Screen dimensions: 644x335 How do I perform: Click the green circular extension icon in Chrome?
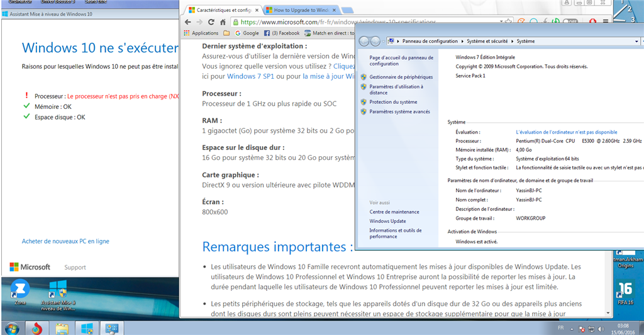[x=556, y=21]
